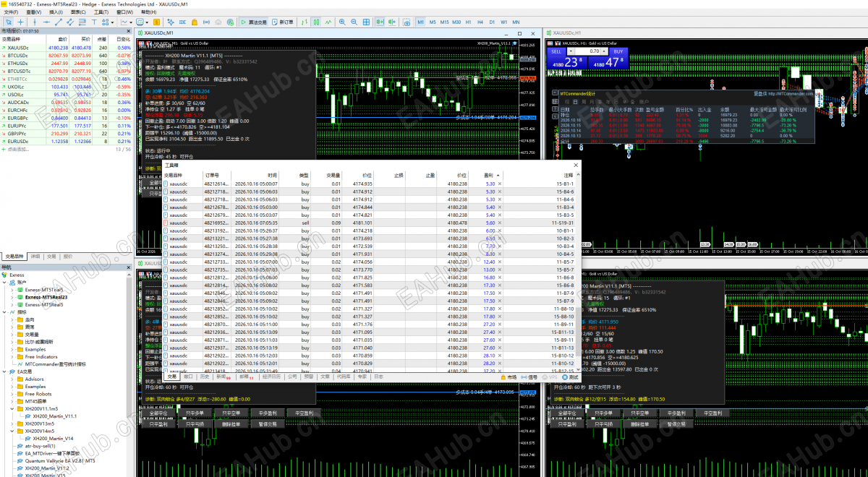Select BTCUSDc row in market watch
Image resolution: width=868 pixels, height=477 pixels.
coord(67,55)
